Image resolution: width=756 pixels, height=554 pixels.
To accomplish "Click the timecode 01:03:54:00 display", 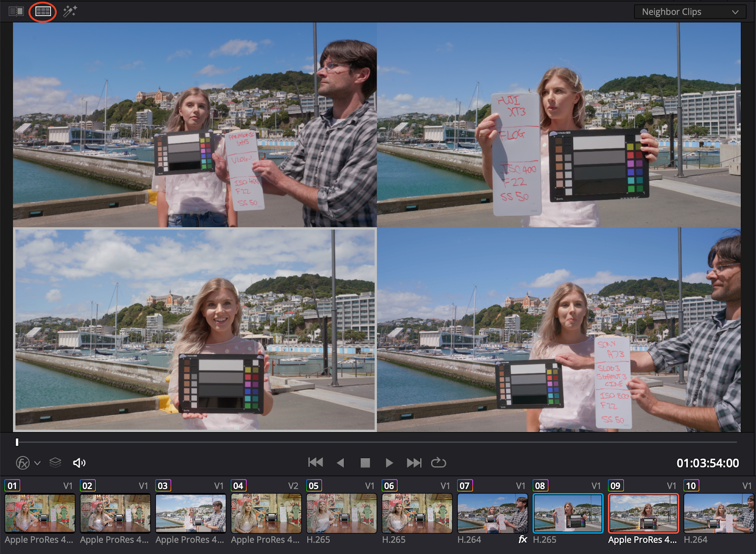I will click(707, 463).
